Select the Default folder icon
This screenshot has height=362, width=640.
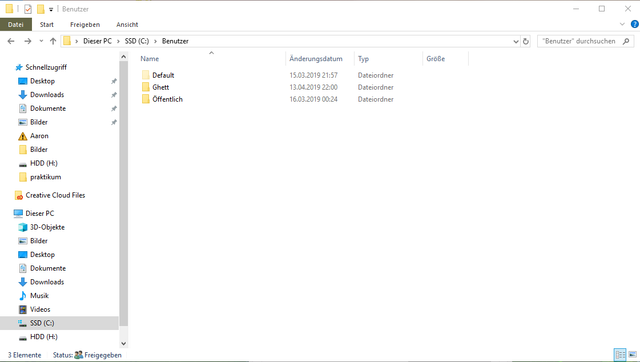pos(146,75)
